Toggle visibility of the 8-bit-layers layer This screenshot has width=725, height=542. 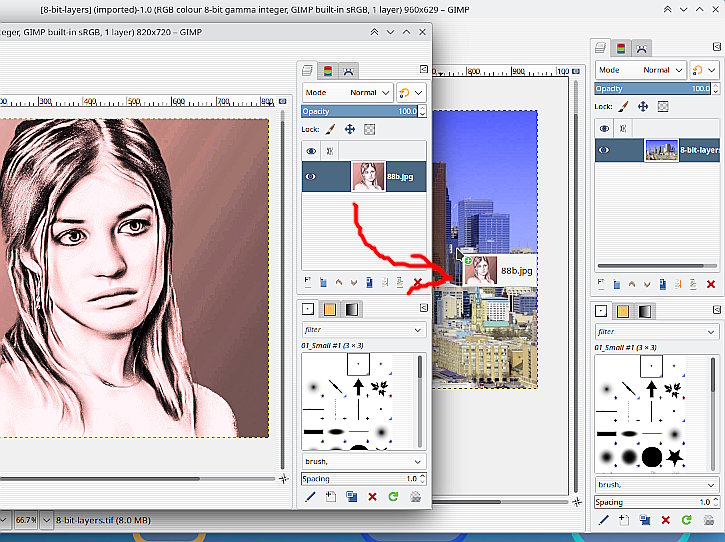point(604,150)
